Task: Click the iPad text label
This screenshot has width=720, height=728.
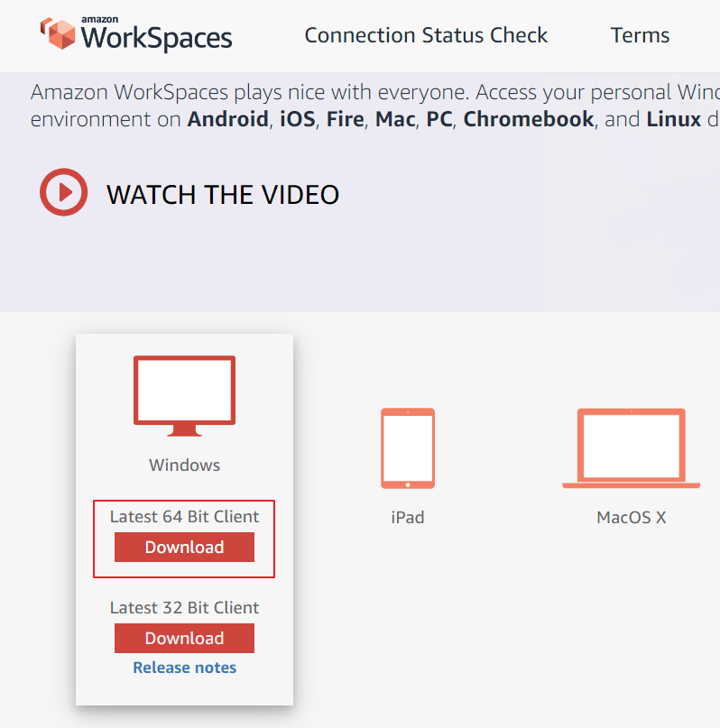Action: point(408,517)
